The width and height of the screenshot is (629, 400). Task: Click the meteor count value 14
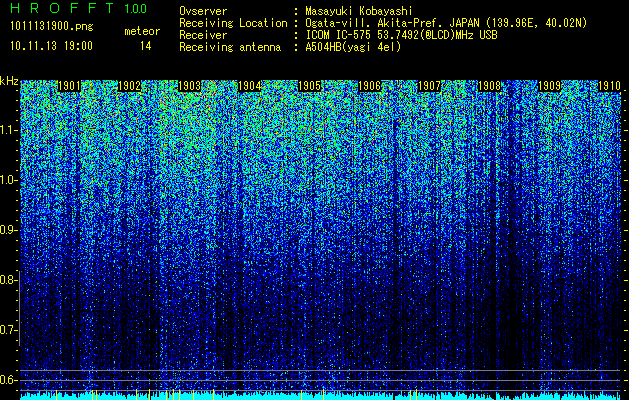[145, 46]
